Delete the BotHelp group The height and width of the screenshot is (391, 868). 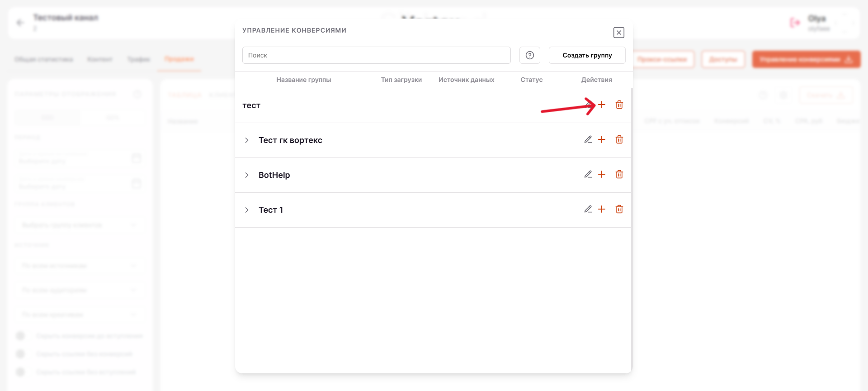(619, 174)
